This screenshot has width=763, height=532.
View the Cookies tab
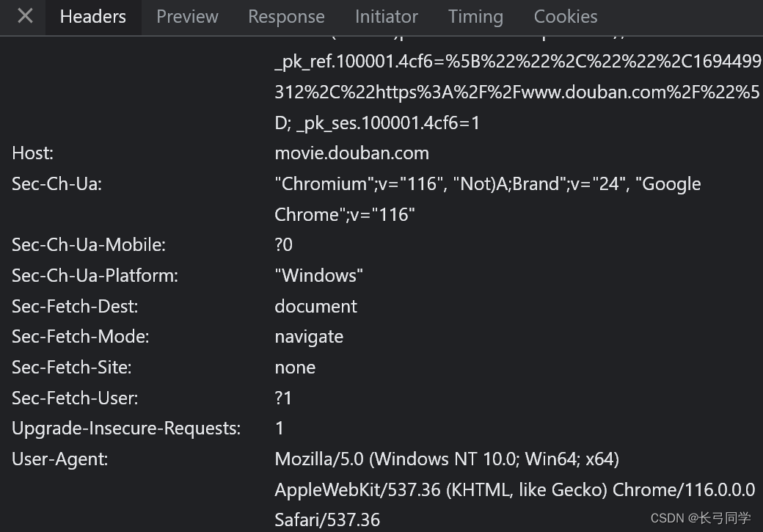[565, 17]
